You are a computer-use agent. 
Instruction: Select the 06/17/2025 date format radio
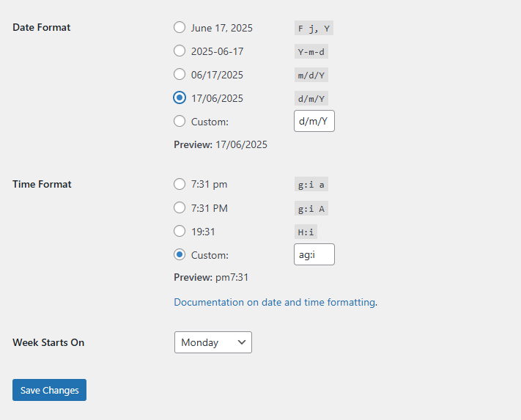pos(180,75)
